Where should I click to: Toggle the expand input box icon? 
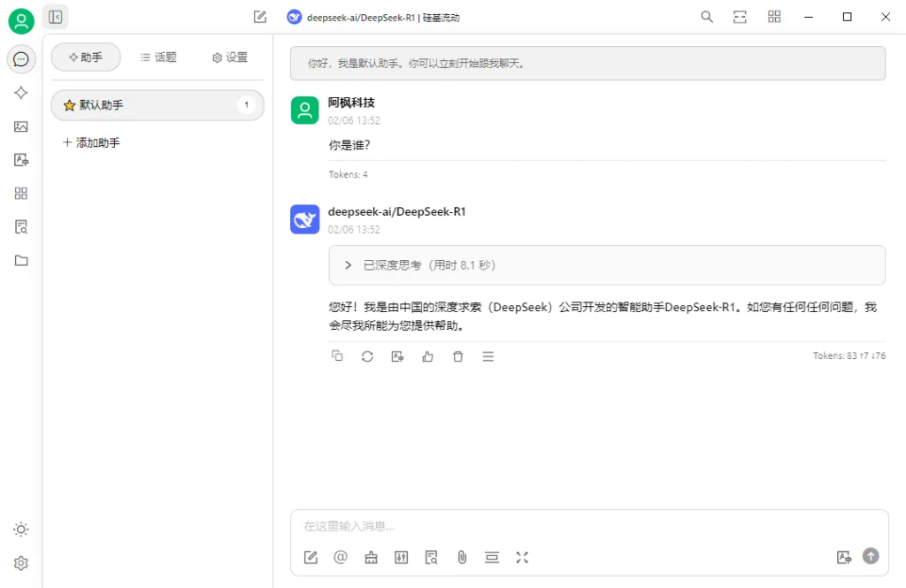(x=522, y=557)
